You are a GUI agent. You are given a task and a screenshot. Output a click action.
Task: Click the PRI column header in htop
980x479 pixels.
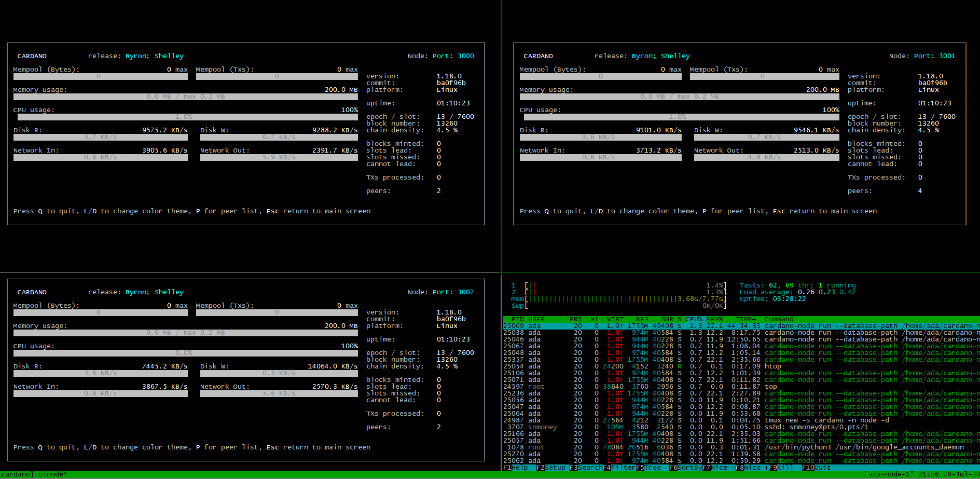[576, 319]
